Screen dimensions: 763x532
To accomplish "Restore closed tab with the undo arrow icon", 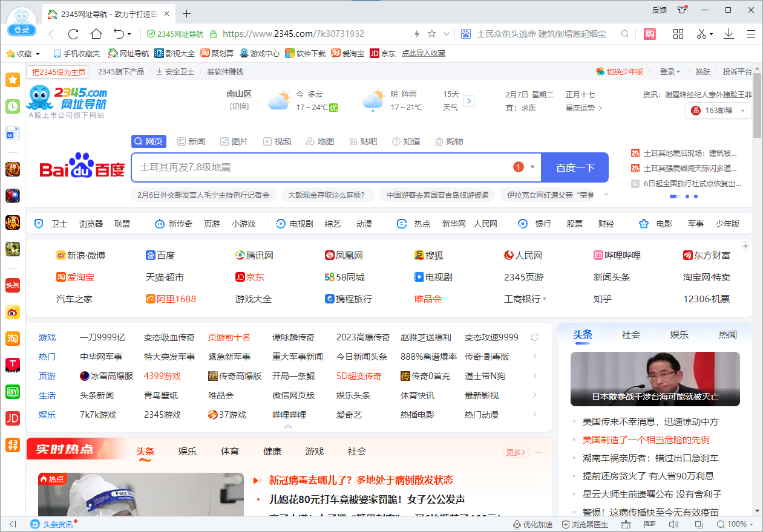I will coord(119,34).
